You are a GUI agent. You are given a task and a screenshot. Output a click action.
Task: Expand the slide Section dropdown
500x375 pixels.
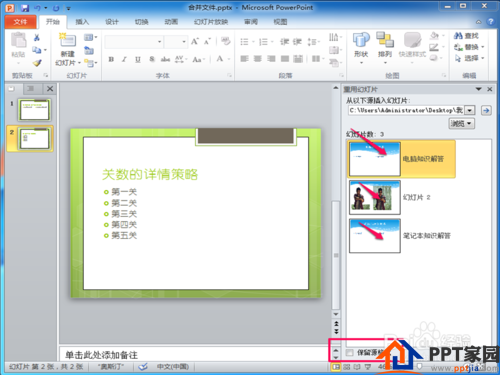(x=90, y=63)
